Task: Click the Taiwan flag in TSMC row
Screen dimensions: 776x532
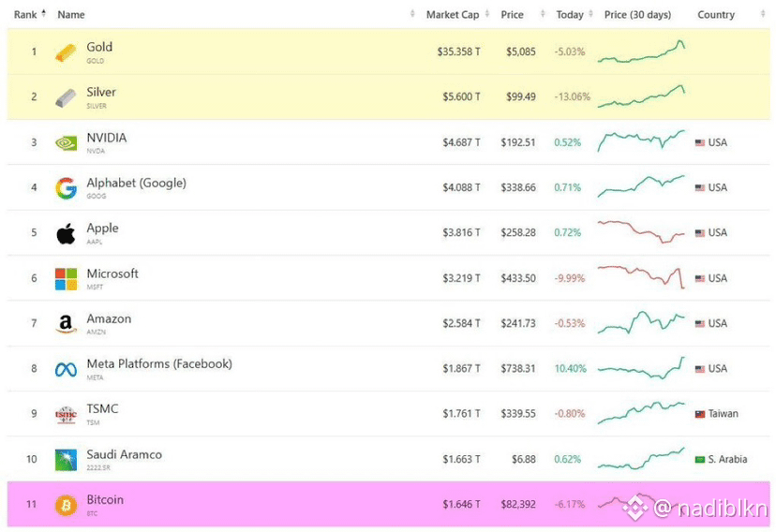Action: (x=700, y=414)
